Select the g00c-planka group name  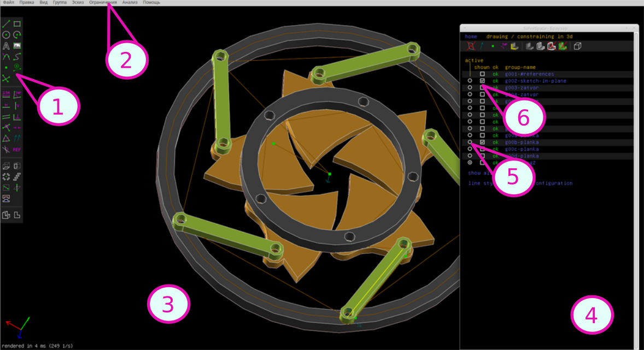pyautogui.click(x=521, y=149)
